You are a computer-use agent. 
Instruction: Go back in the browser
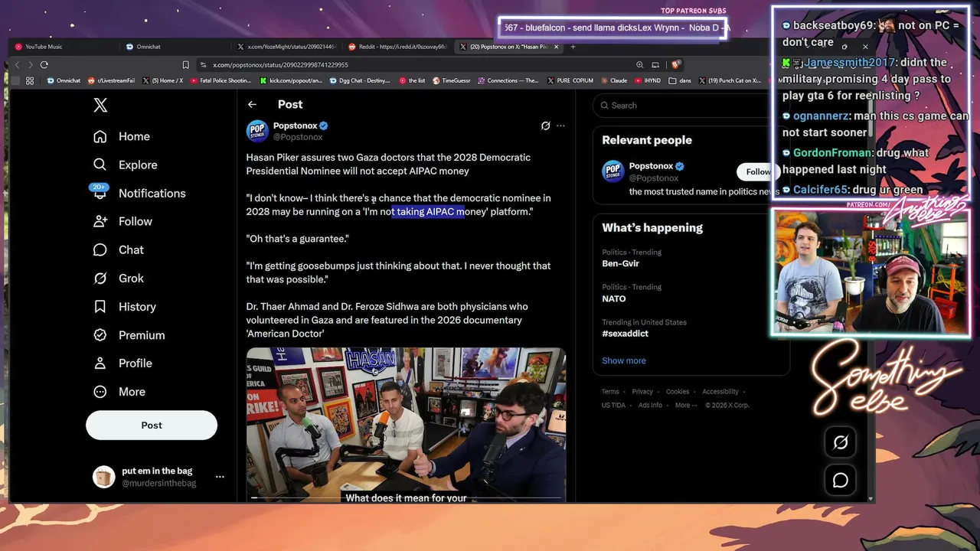click(x=17, y=65)
